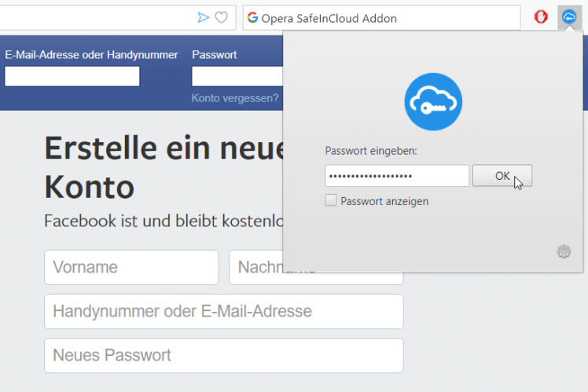Click the Opera SafeInCloud Addon search field
This screenshot has width=588, height=392.
coord(382,17)
